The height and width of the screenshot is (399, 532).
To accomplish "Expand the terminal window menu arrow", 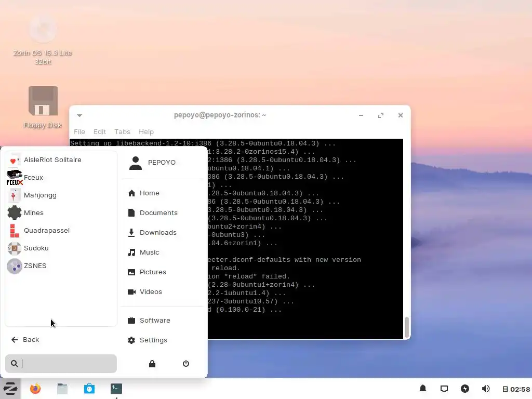I will coord(79,115).
